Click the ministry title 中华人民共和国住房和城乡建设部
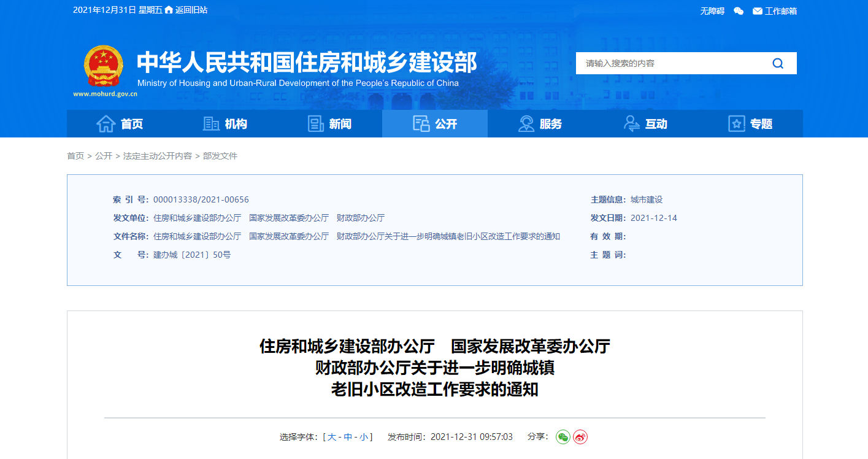The width and height of the screenshot is (868, 459). click(x=307, y=62)
